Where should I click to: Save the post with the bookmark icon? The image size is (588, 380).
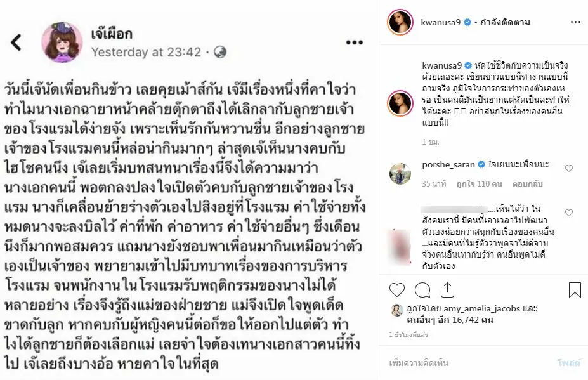[575, 290]
